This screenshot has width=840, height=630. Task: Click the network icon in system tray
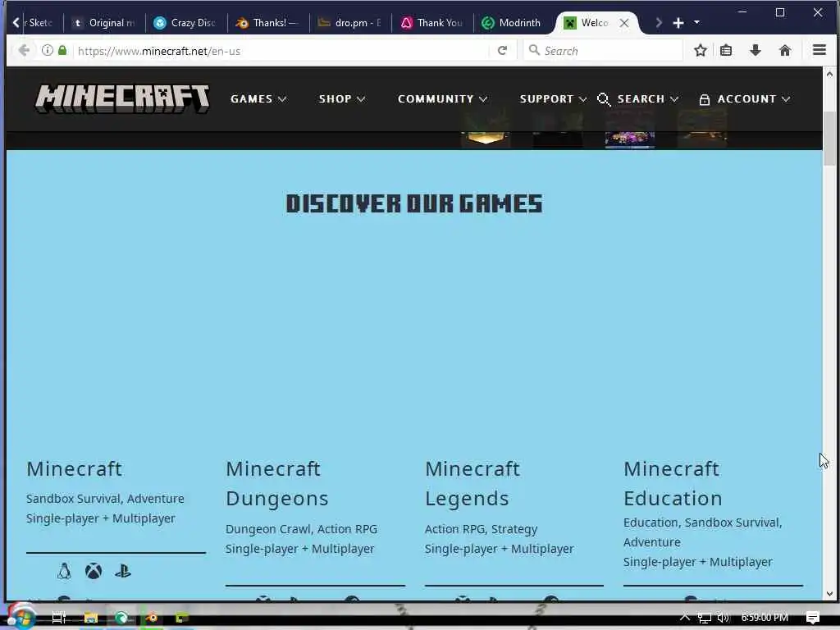click(x=705, y=618)
